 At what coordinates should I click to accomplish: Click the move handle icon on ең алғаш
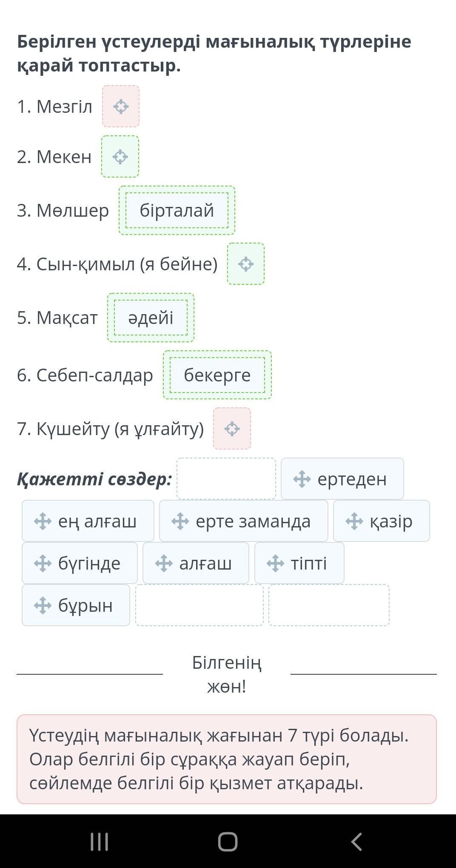[x=43, y=521]
